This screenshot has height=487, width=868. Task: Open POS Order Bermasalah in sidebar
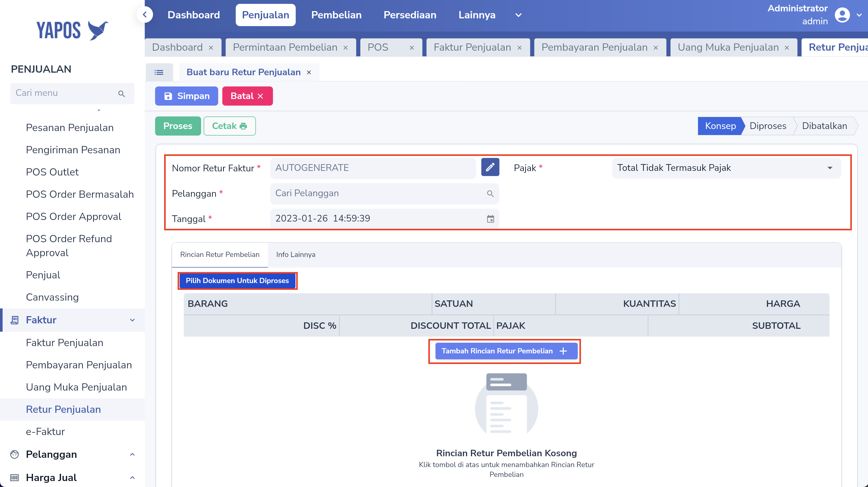(80, 194)
